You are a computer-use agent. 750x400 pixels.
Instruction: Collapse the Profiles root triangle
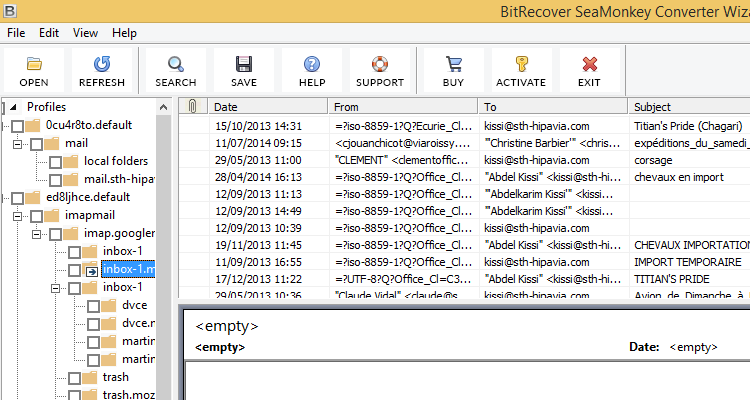(14, 107)
